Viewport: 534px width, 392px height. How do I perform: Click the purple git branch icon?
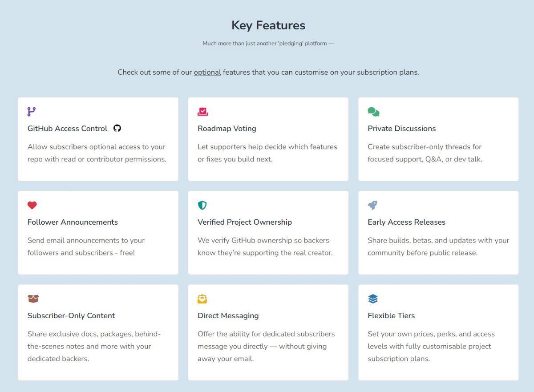[x=32, y=112]
